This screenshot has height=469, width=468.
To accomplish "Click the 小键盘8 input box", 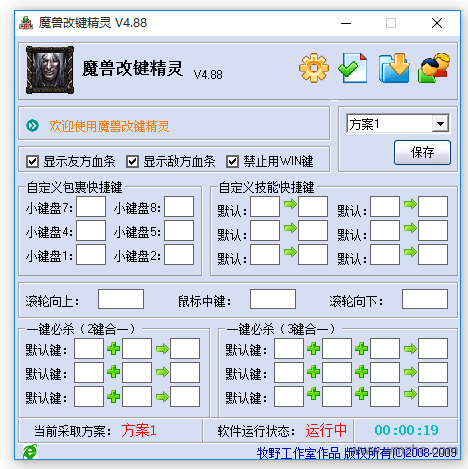I will [179, 207].
